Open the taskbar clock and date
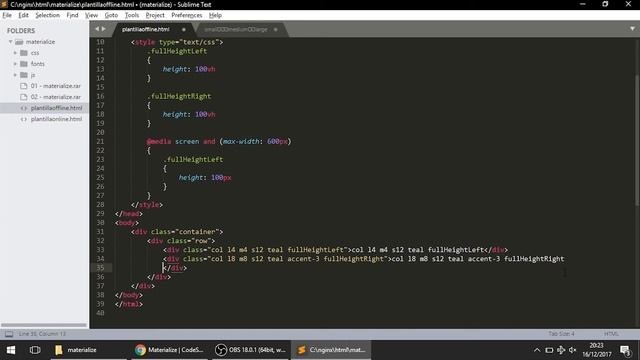Screen dimensions: 640x360 point(596,350)
